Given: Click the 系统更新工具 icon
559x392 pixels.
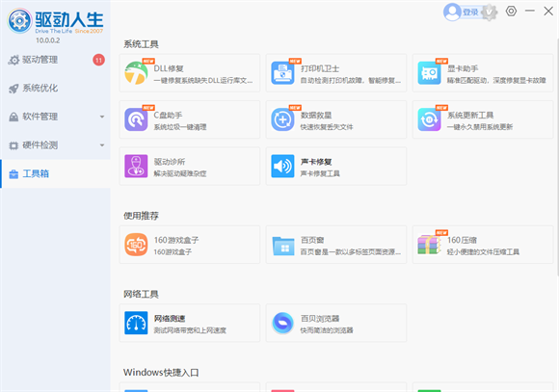Looking at the screenshot, I should (429, 119).
